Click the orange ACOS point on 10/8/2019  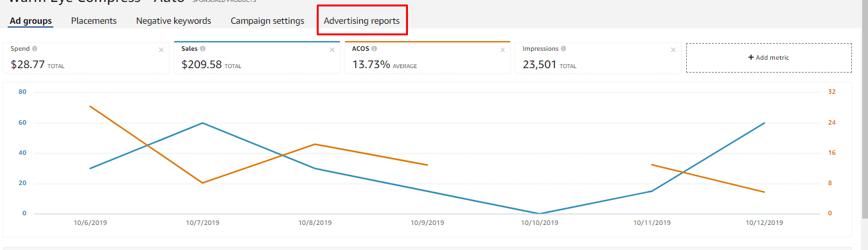[x=315, y=144]
